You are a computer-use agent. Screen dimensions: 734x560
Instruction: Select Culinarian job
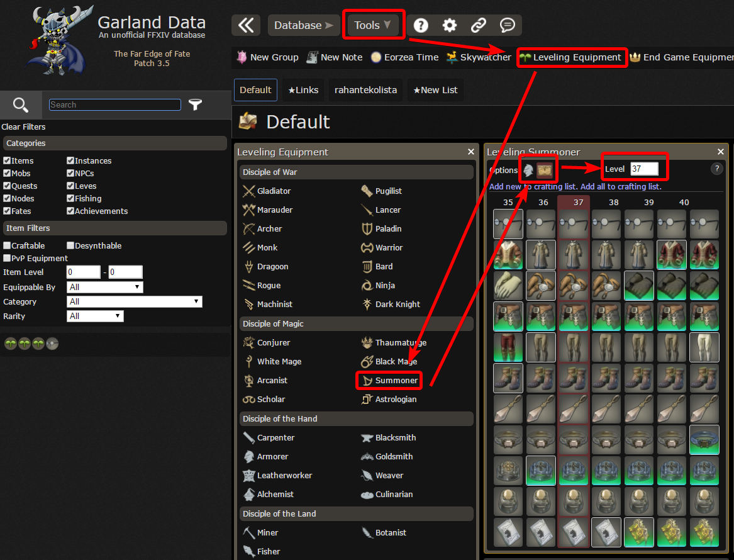pyautogui.click(x=387, y=495)
